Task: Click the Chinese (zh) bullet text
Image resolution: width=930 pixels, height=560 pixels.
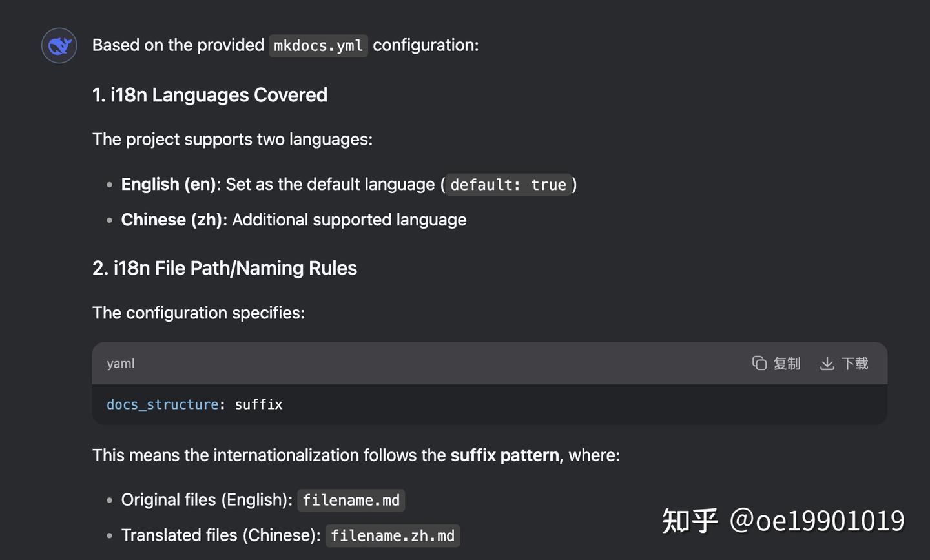Action: [172, 220]
